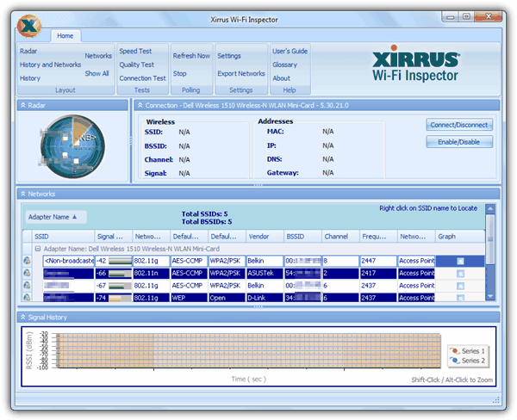Collapse the Adapter Name group row
This screenshot has width=517, height=420.
coord(38,248)
